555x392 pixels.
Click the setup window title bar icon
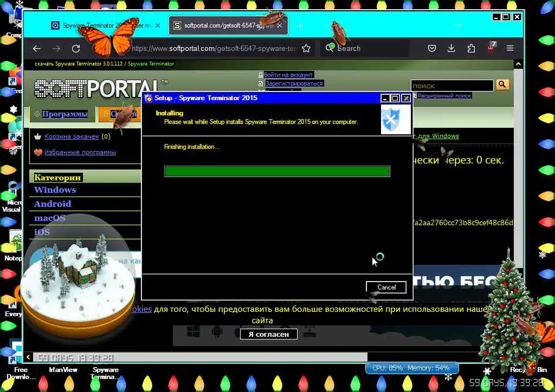coord(149,98)
